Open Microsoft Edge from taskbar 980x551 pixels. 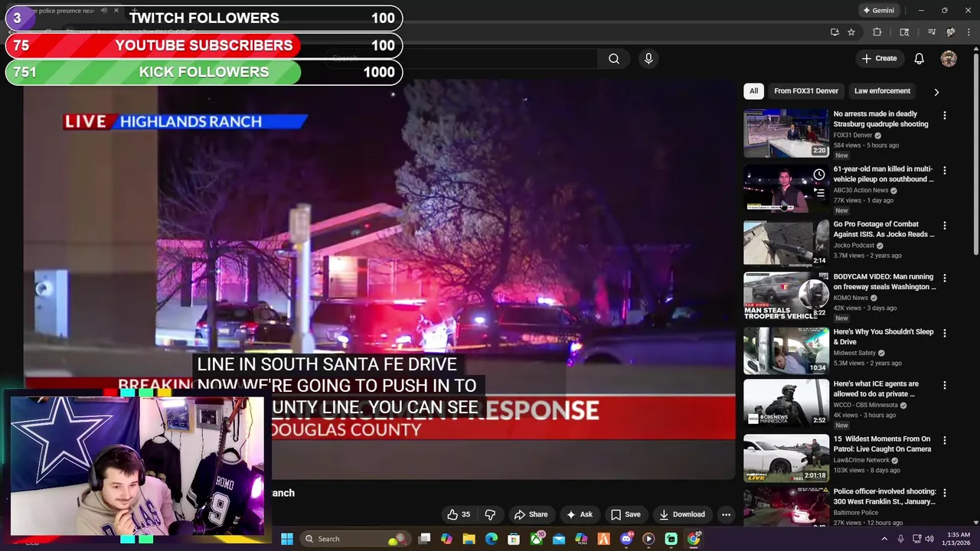[492, 539]
